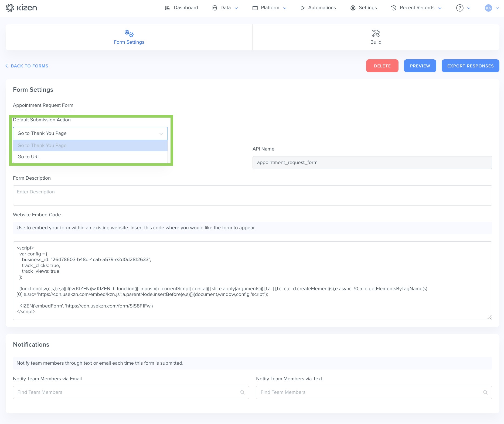Click search icon in email notify field
The width and height of the screenshot is (504, 424).
pos(242,392)
